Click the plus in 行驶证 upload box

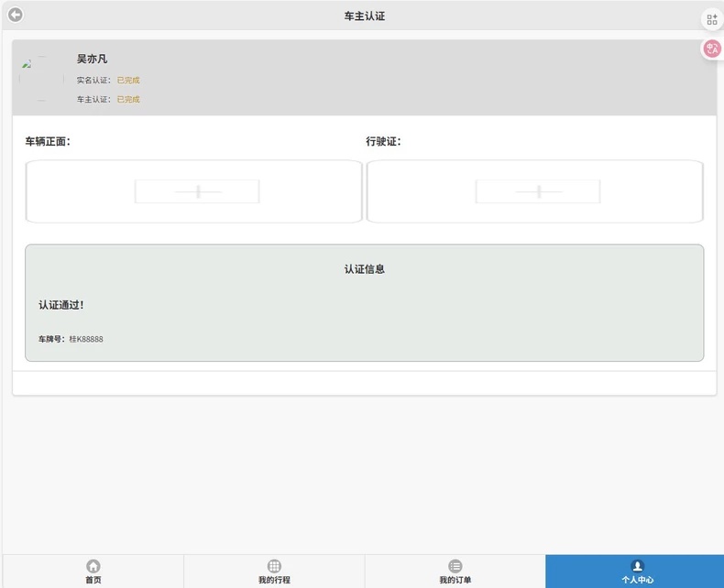pyautogui.click(x=538, y=191)
